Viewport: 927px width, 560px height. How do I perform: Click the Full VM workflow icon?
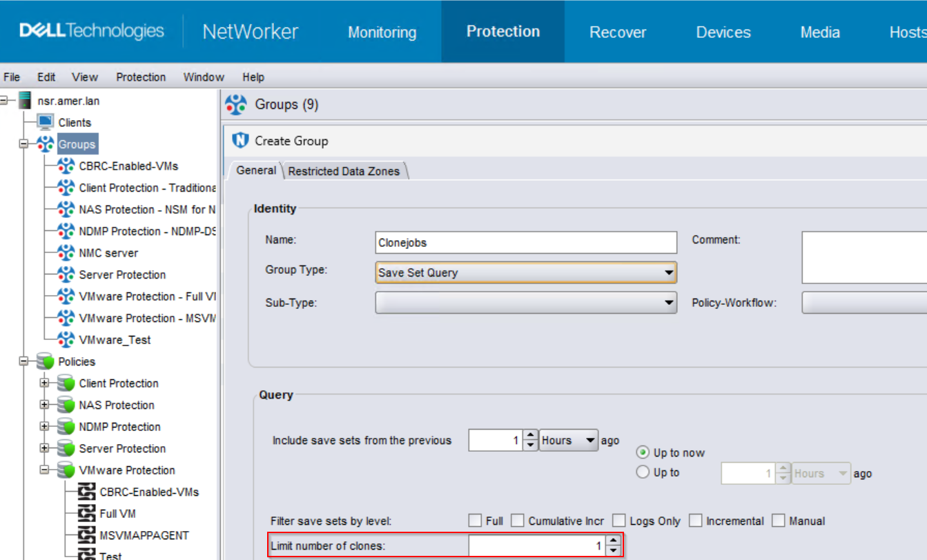(x=87, y=513)
